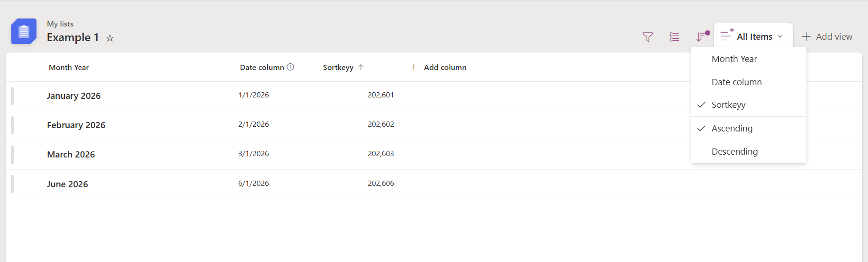
Task: Click the plus icon for Add column
Action: click(x=414, y=67)
